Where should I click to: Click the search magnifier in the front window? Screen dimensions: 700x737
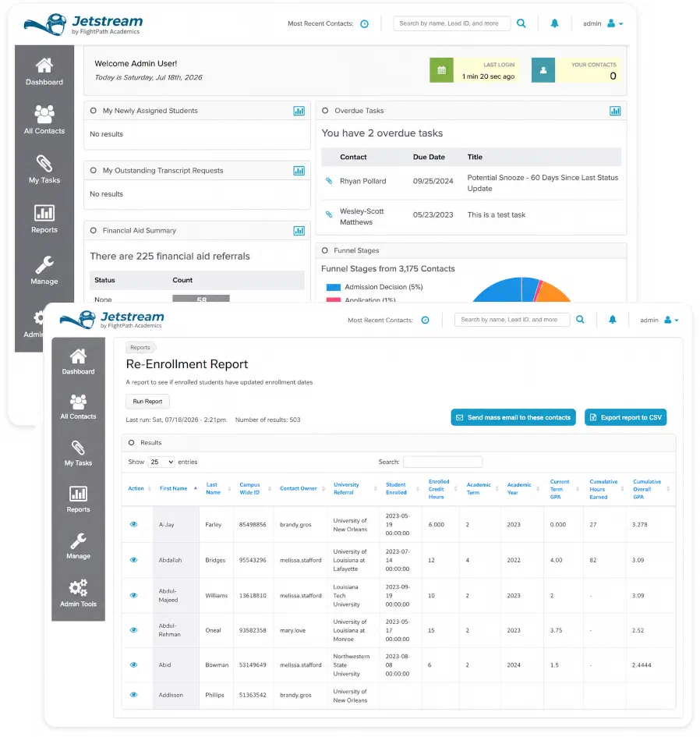pyautogui.click(x=580, y=320)
